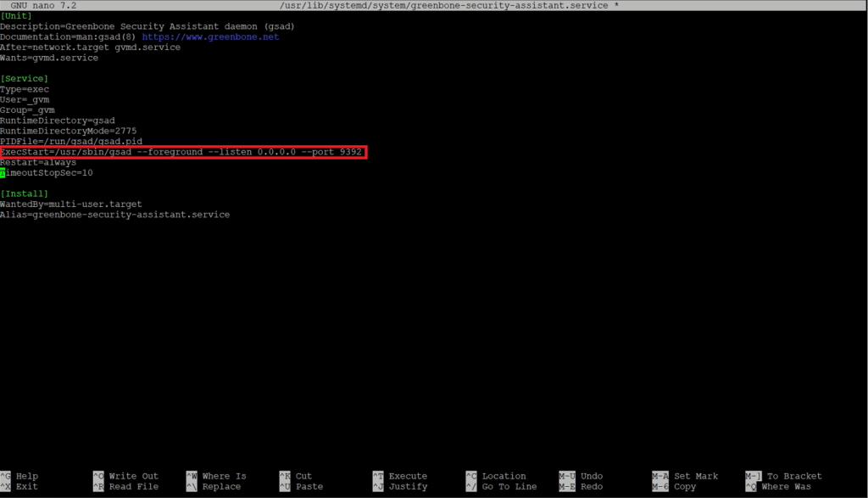The image size is (868, 498).
Task: Click the Wants=gvmd.service line
Action: click(49, 59)
